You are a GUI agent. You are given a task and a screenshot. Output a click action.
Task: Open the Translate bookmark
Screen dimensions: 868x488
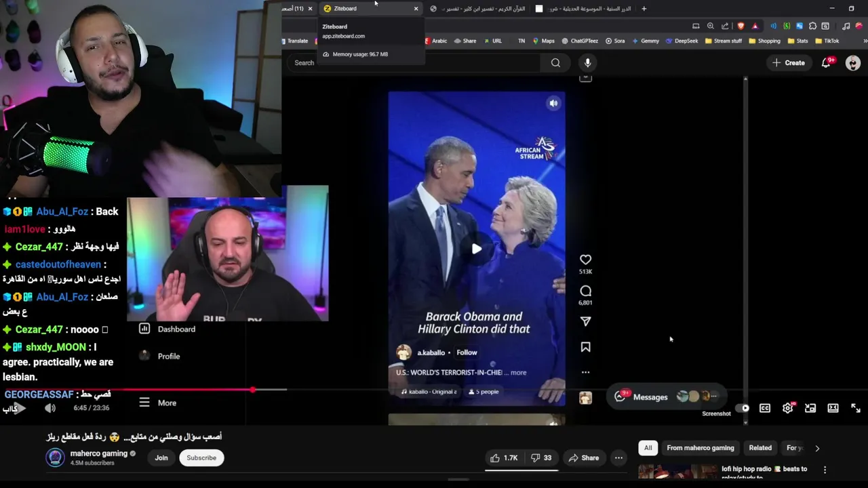296,41
